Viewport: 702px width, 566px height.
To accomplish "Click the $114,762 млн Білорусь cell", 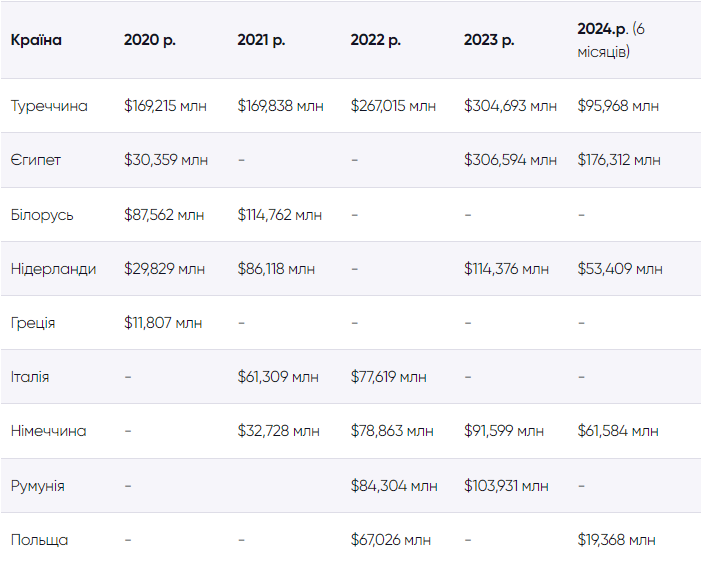I will pos(279,214).
